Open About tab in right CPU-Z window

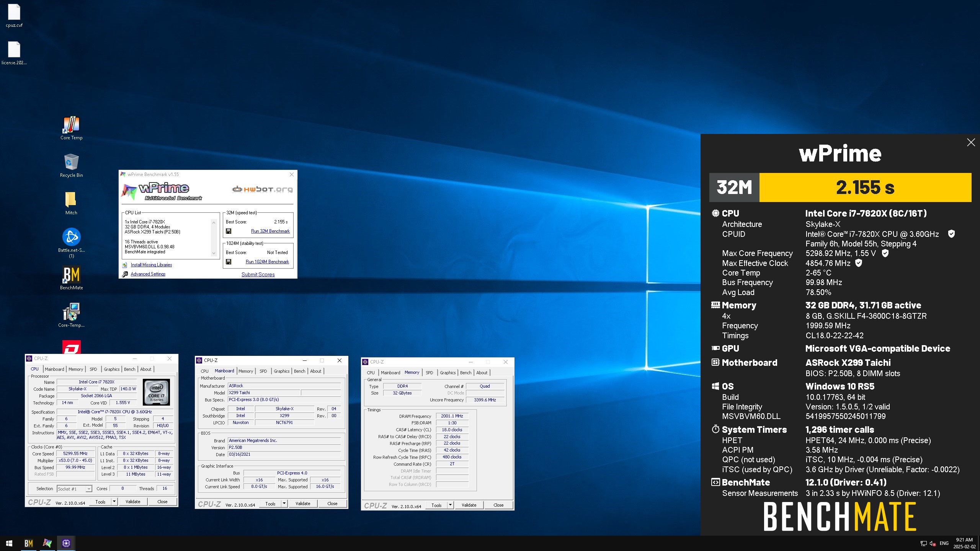(x=482, y=373)
